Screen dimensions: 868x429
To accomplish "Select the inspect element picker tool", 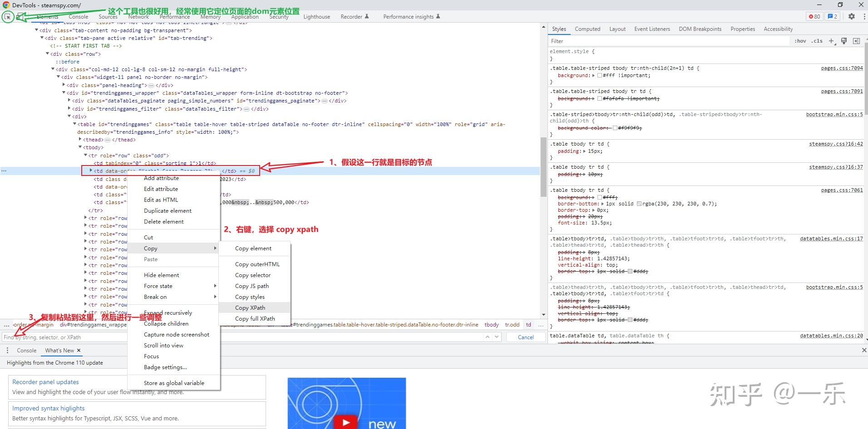I will point(8,17).
